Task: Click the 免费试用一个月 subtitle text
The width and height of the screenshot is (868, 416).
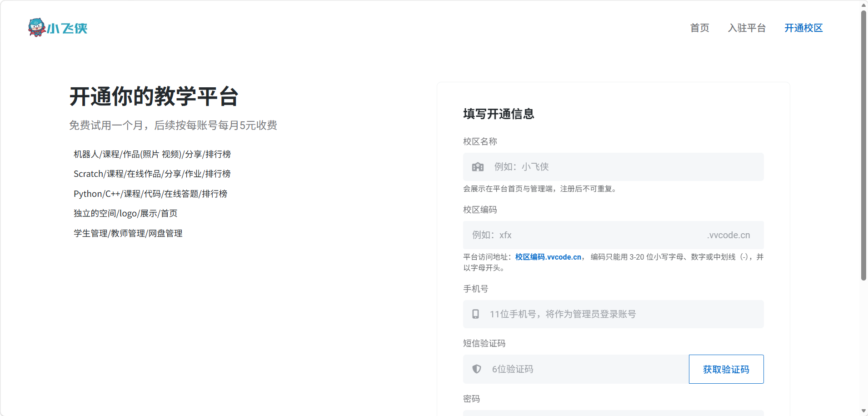Action: point(173,125)
